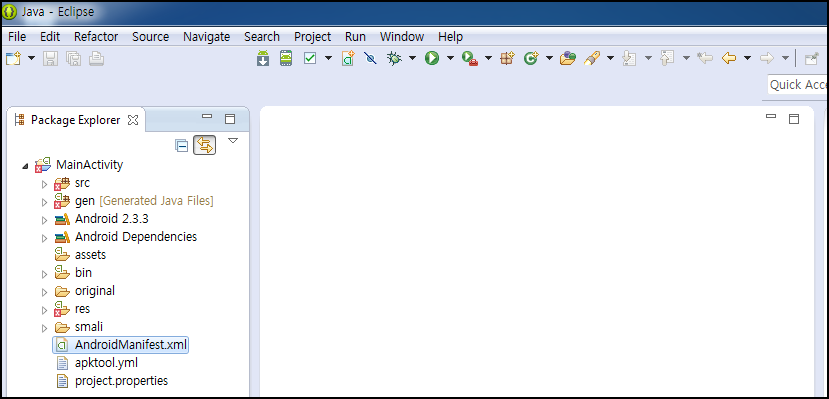Open the Package Explorer View Menu triangle
Screen dimensions: 829x399
coord(233,141)
